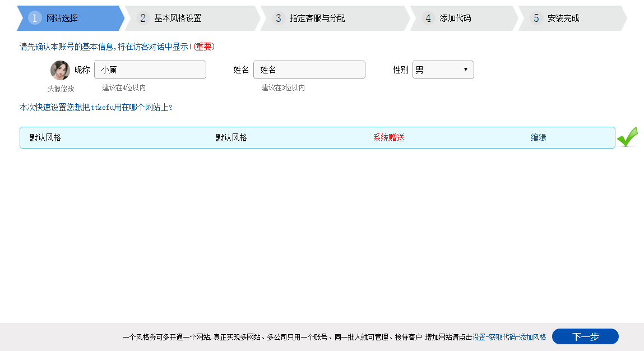The height and width of the screenshot is (351, 644).
Task: Focus the 姓名 name input field
Action: tap(309, 70)
